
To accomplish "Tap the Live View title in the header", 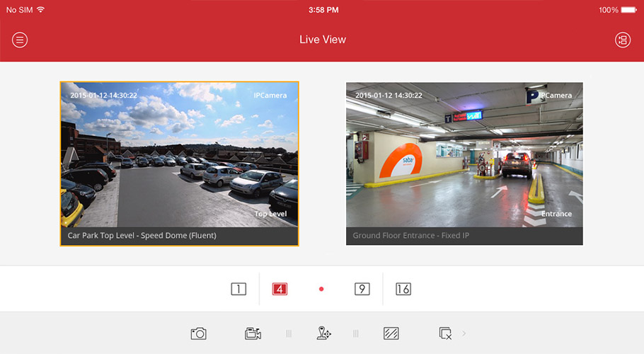I will (x=323, y=40).
